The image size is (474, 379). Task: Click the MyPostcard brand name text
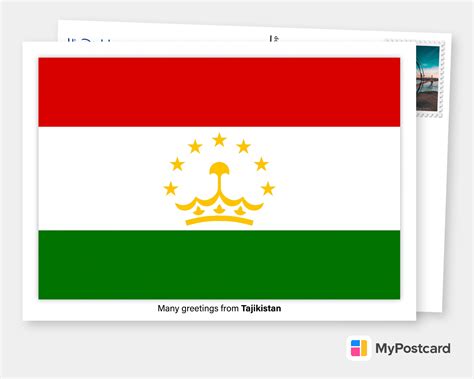(x=413, y=348)
